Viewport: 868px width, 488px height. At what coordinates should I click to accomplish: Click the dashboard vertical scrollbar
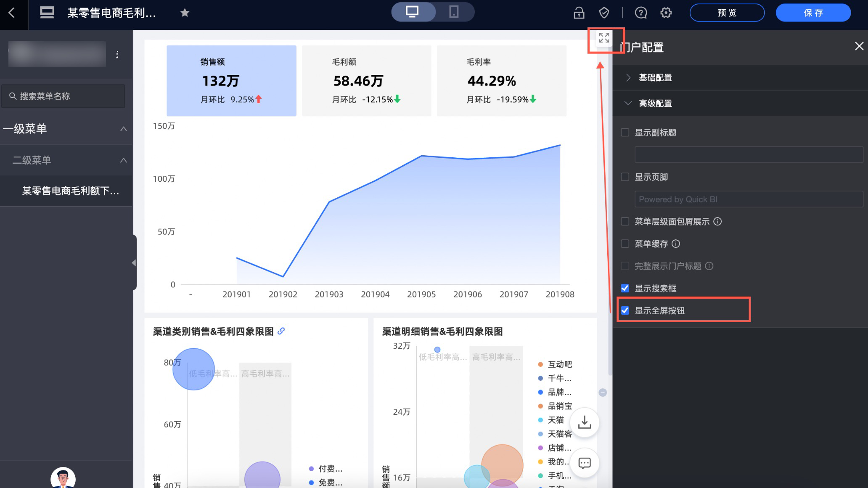click(x=610, y=210)
